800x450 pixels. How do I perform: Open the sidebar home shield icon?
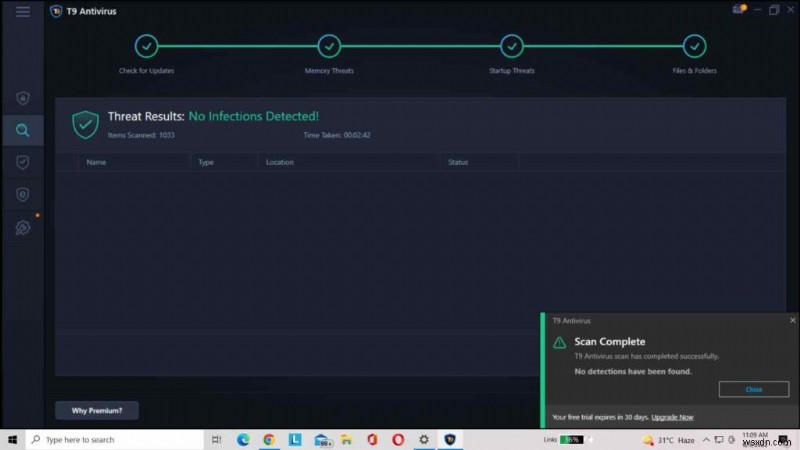click(x=22, y=98)
